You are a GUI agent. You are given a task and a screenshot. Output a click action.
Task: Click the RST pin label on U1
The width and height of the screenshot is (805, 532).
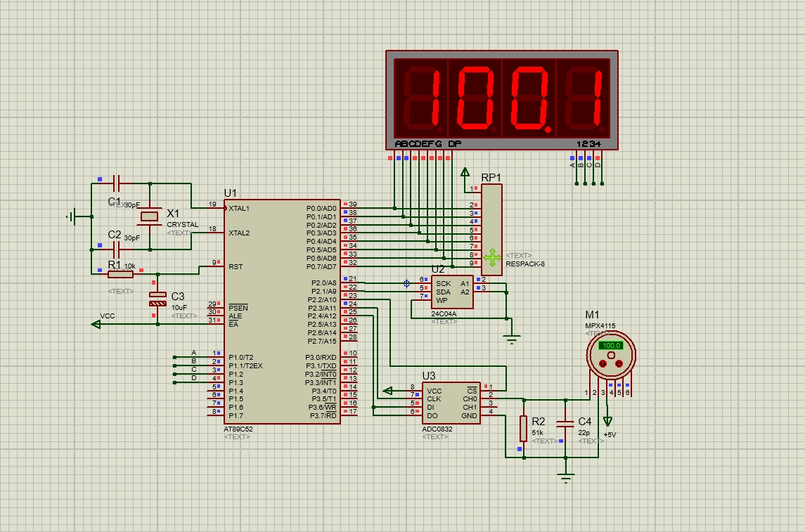(236, 267)
